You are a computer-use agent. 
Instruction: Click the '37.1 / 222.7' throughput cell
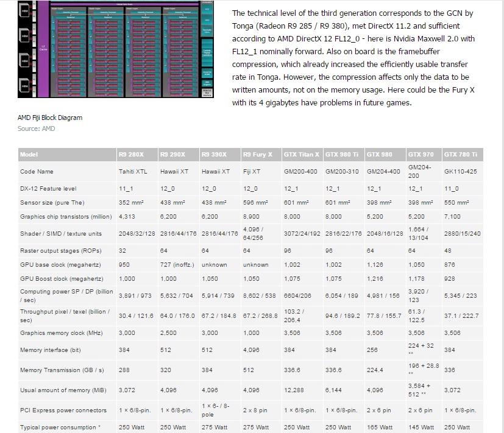(x=461, y=316)
